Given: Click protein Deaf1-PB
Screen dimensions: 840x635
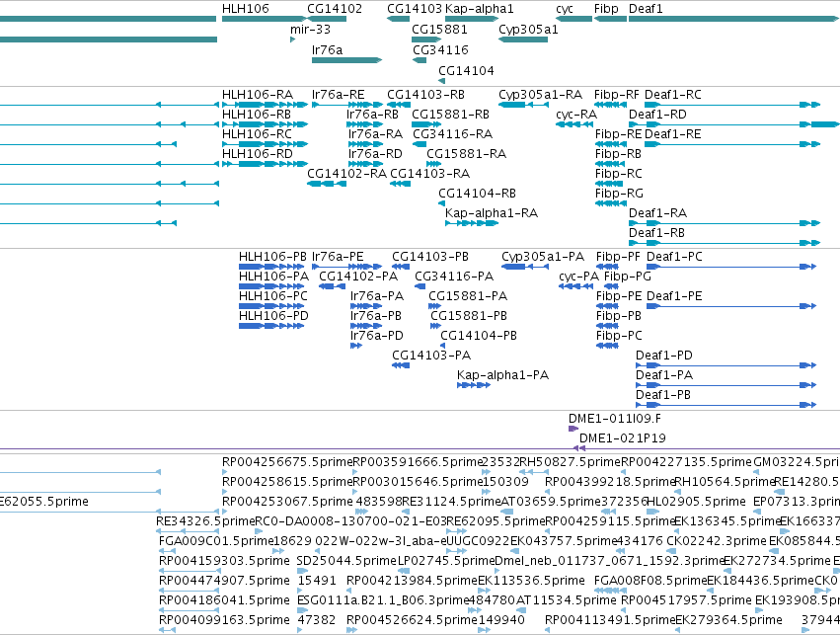Looking at the screenshot, I should [x=663, y=395].
